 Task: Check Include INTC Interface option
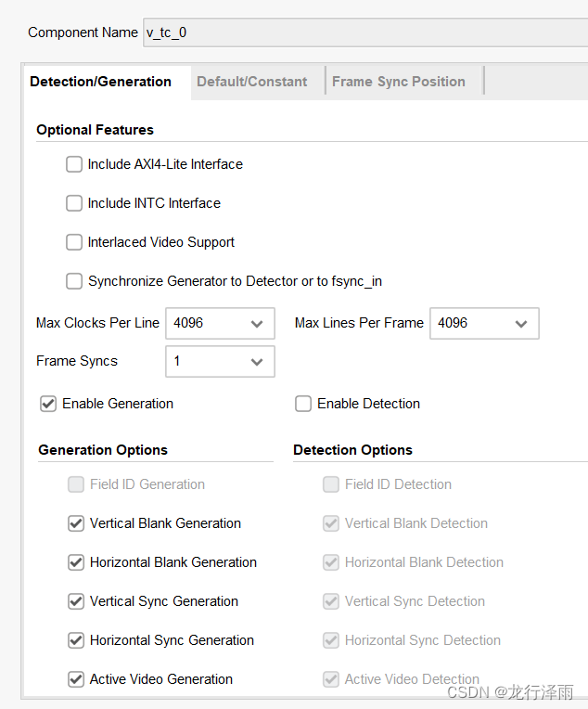click(74, 203)
